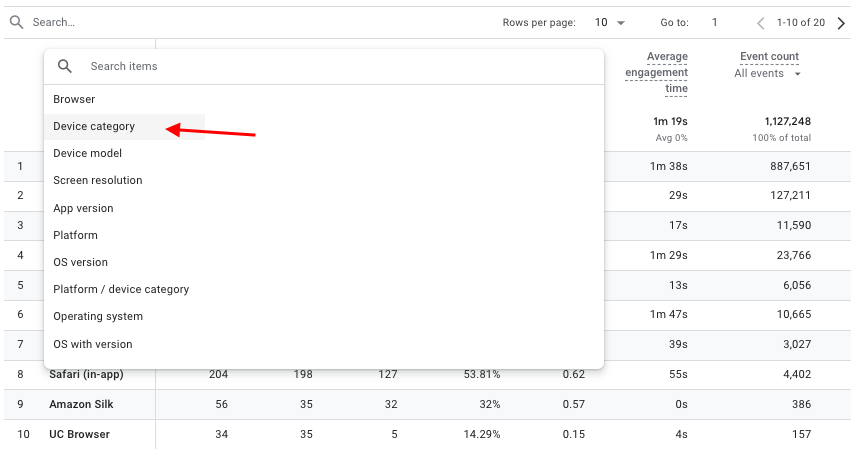864x462 pixels.
Task: Pick OS with version option
Action: (x=93, y=345)
